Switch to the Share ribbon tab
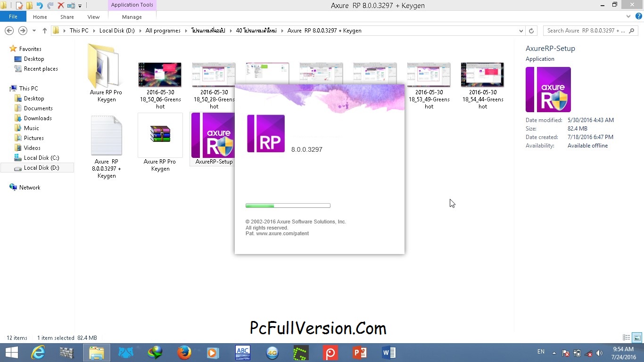 [67, 17]
